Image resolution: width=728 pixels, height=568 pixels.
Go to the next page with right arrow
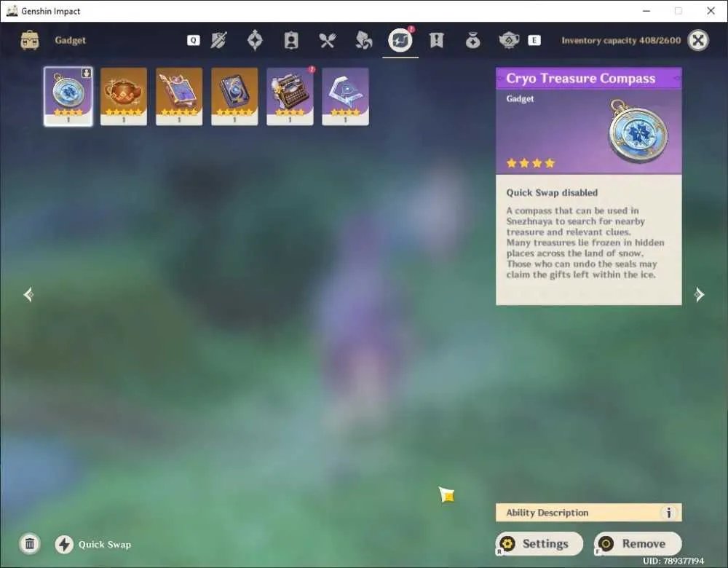(699, 294)
